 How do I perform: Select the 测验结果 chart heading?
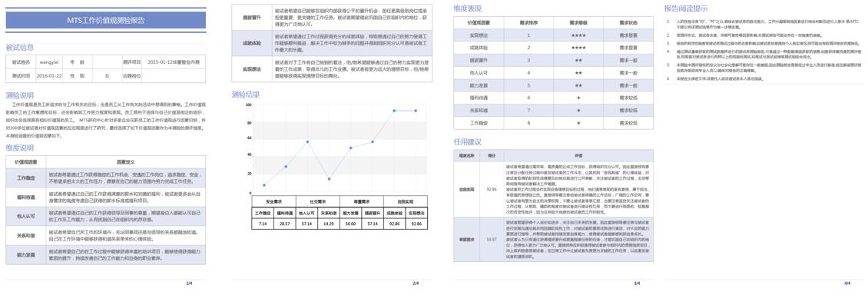246,95
